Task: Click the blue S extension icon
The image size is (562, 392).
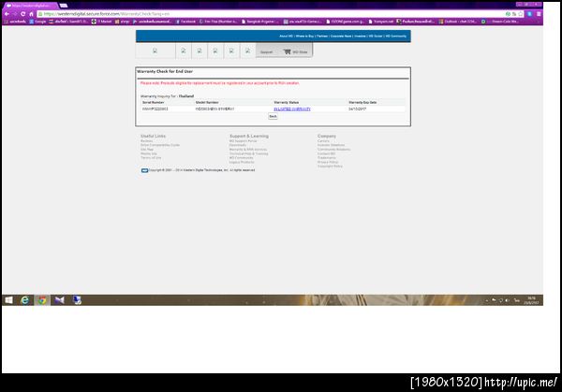Action: [530, 14]
